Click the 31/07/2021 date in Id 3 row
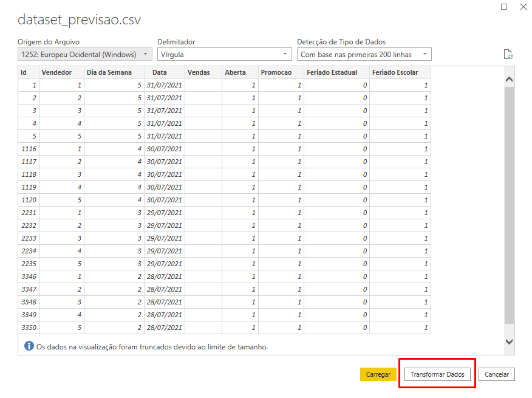 coord(164,111)
